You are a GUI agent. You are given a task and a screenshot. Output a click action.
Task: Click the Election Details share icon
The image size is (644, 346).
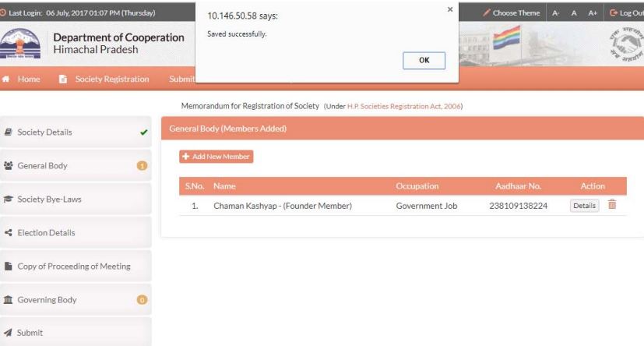pos(9,232)
